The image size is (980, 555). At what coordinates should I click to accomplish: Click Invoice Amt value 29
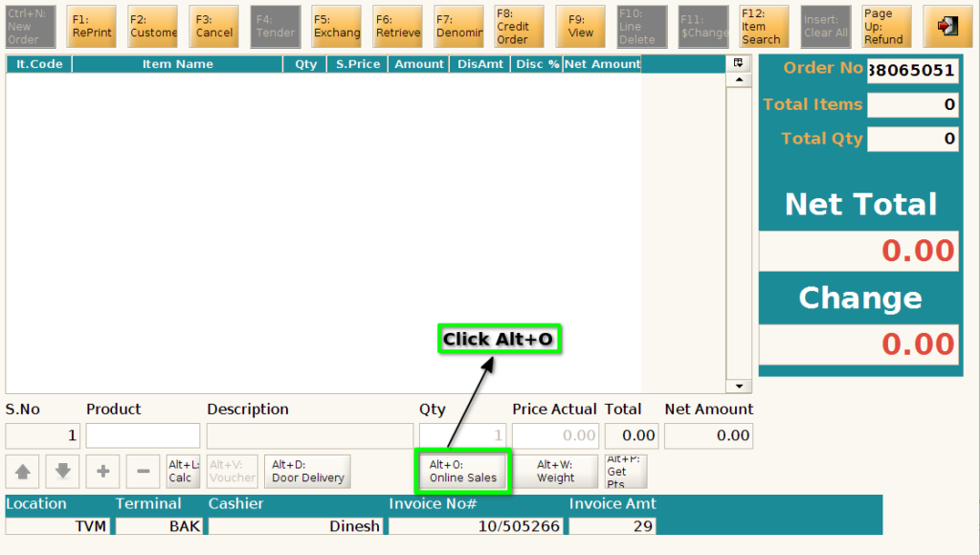(x=612, y=526)
